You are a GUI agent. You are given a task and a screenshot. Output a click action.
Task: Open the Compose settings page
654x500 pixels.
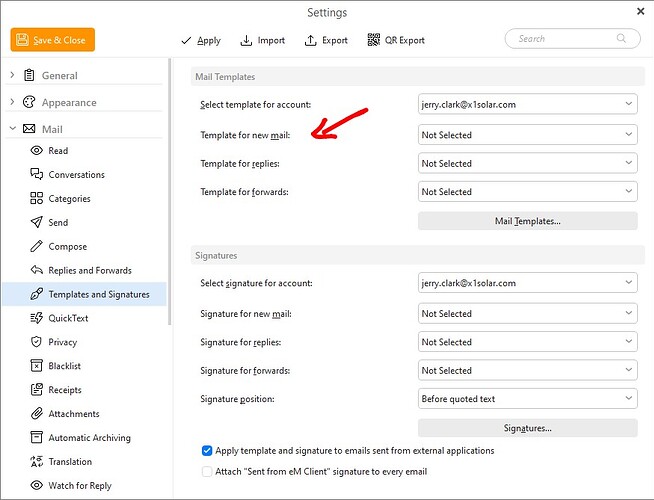(67, 246)
